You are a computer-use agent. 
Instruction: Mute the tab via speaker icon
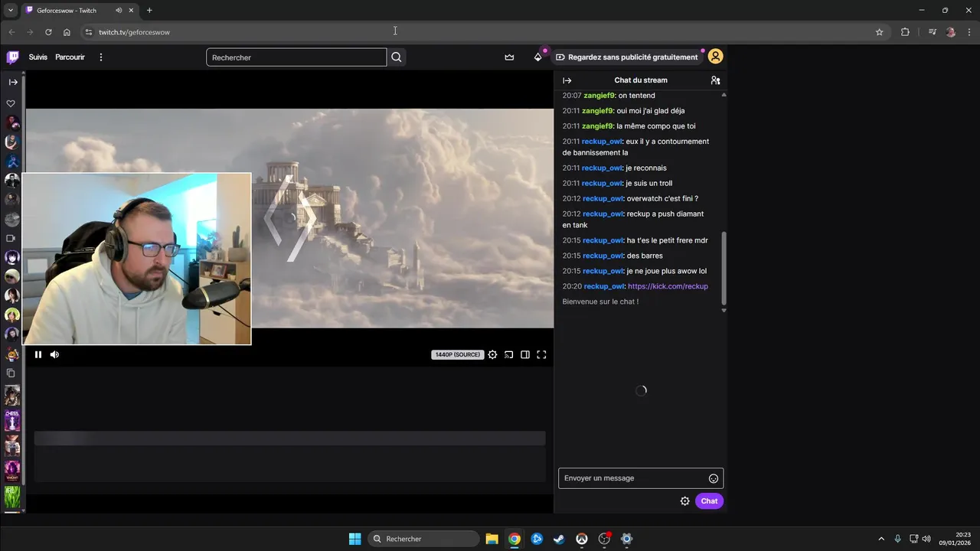point(119,11)
